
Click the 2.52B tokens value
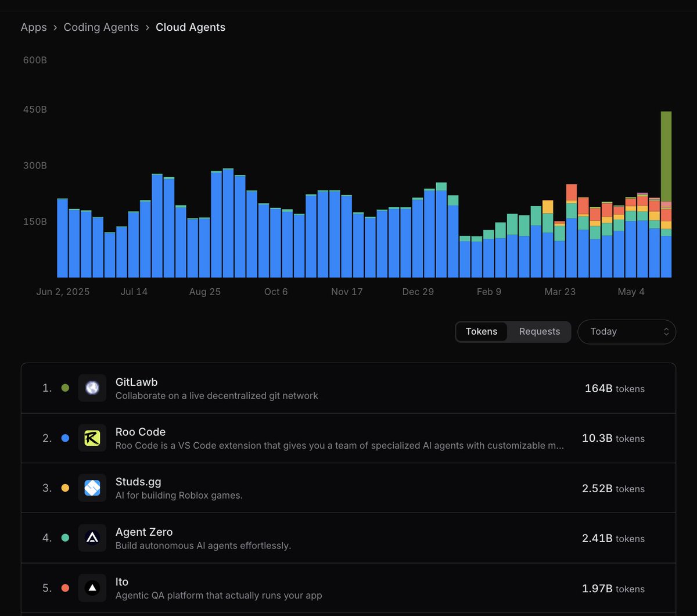tap(613, 489)
